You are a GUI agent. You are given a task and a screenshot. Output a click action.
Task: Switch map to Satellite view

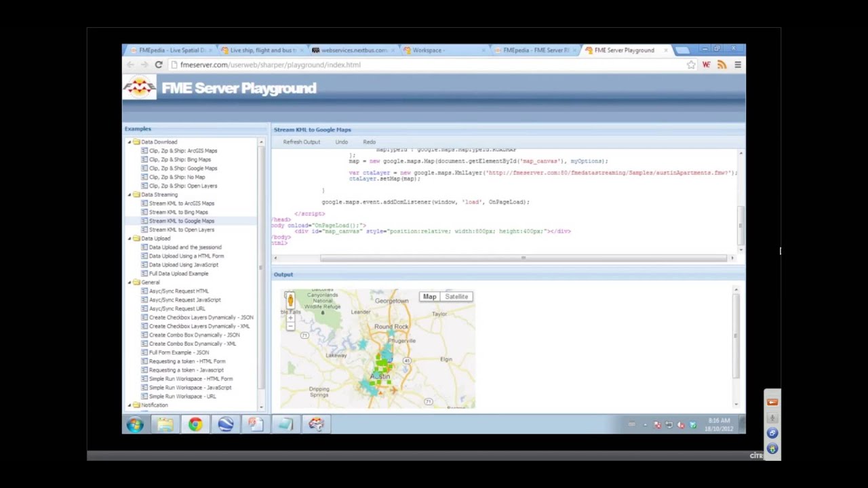[456, 297]
